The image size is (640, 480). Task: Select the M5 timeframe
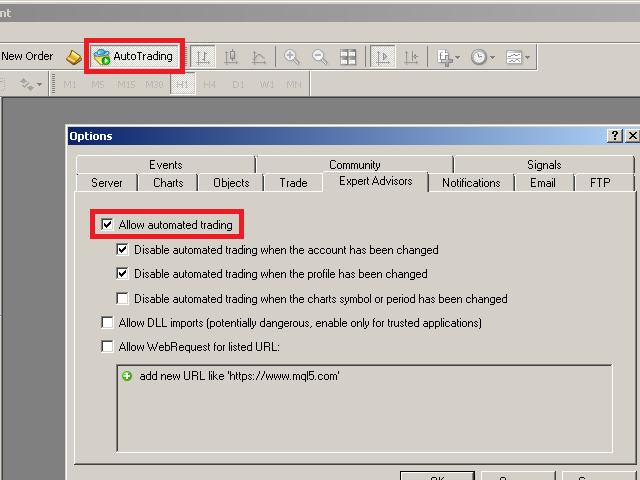click(x=98, y=84)
